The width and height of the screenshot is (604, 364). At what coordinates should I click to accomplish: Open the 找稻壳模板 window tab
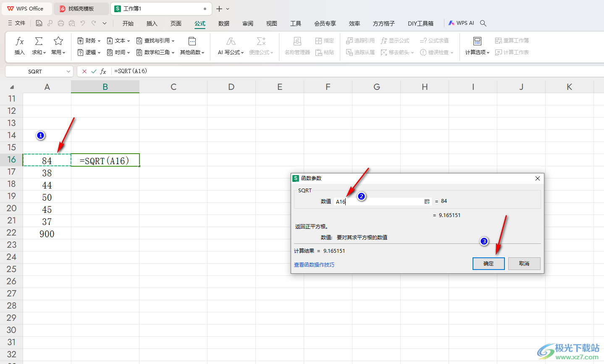point(81,8)
